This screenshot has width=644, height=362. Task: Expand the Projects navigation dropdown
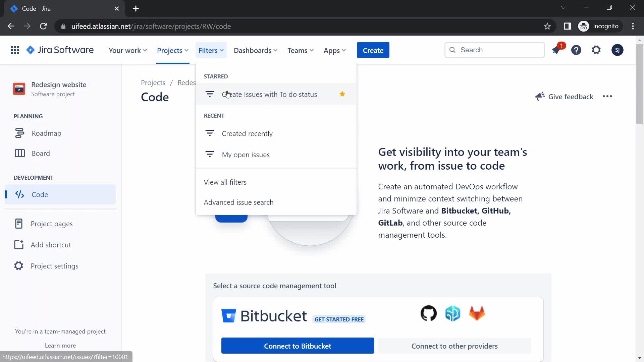(x=172, y=50)
